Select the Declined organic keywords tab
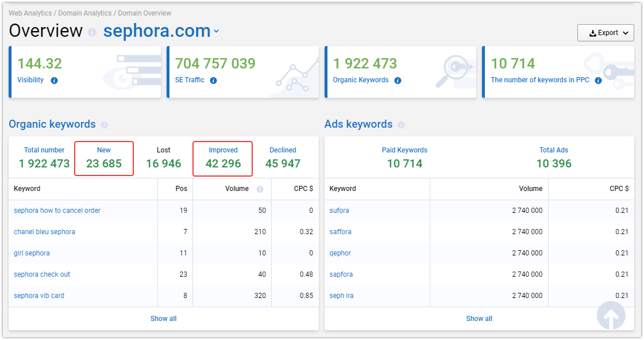This screenshot has width=644, height=340. pyautogui.click(x=283, y=158)
